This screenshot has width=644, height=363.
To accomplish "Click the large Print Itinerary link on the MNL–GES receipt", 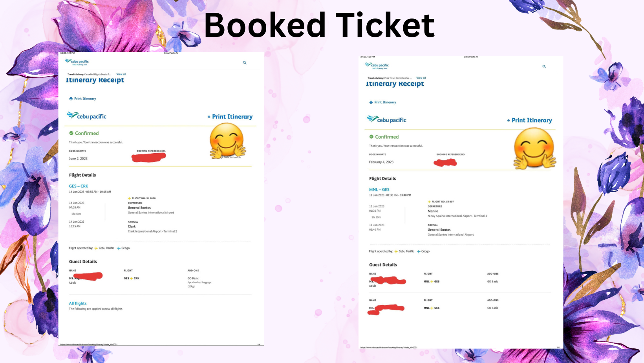I will click(531, 120).
